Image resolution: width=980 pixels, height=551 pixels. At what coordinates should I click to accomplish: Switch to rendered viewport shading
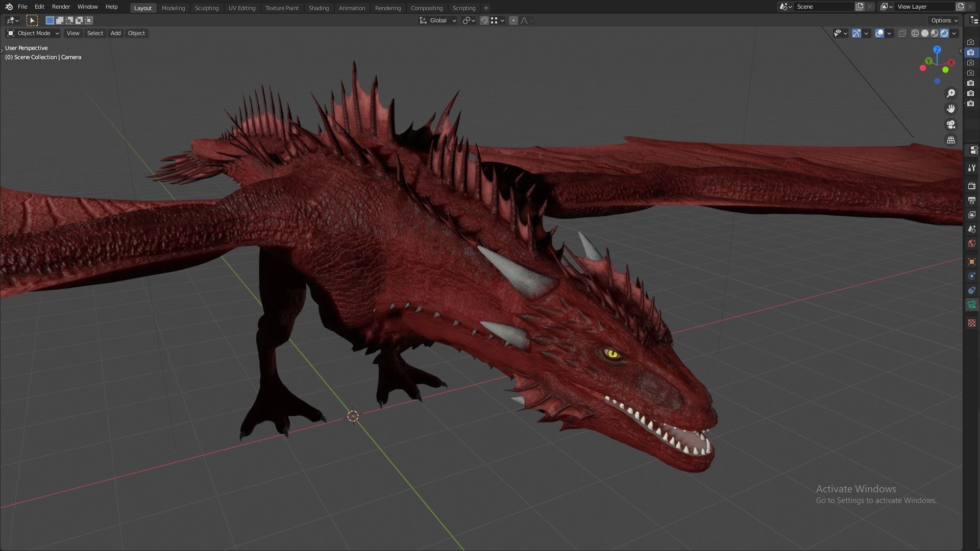click(x=944, y=33)
